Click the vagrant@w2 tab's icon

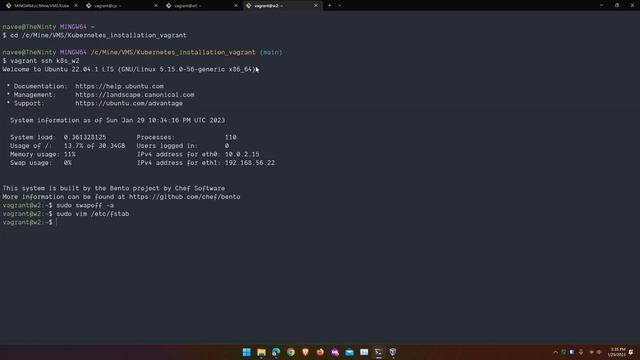pyautogui.click(x=249, y=6)
